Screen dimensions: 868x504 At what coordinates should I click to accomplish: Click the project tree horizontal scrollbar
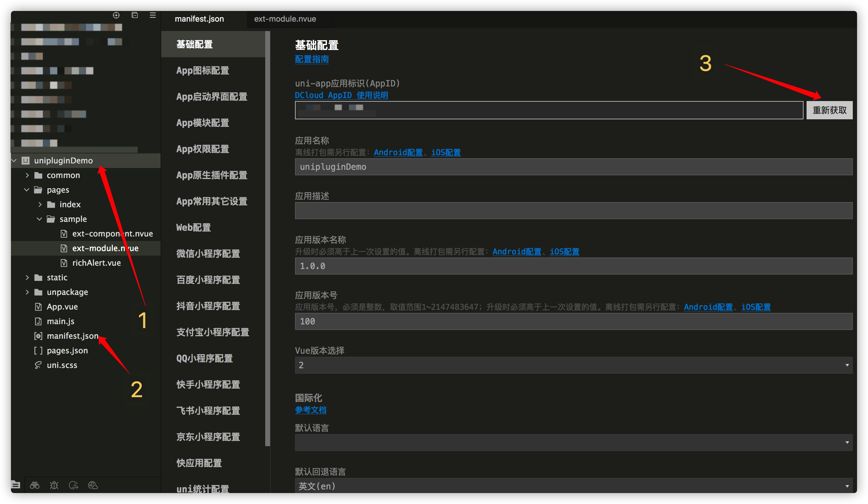pyautogui.click(x=75, y=150)
